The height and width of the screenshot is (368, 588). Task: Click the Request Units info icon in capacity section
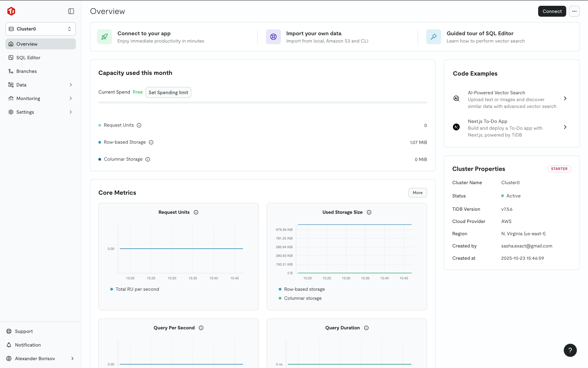pyautogui.click(x=139, y=125)
